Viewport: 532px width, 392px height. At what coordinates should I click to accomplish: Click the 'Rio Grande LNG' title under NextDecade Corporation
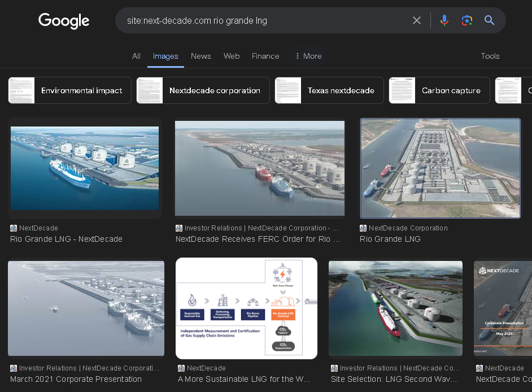point(390,239)
